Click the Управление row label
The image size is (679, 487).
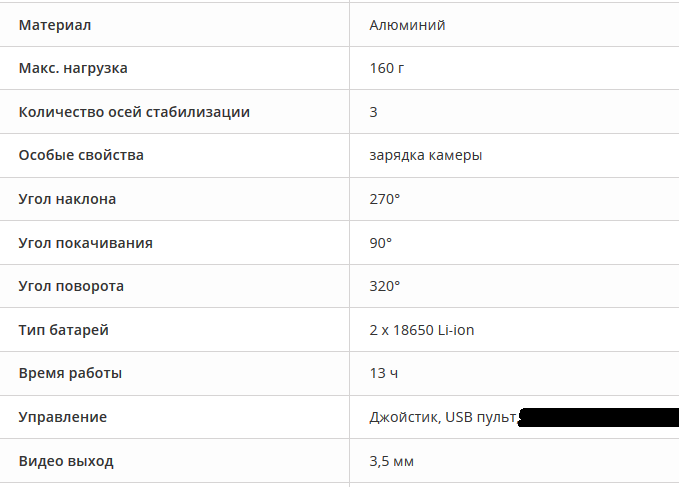(63, 417)
